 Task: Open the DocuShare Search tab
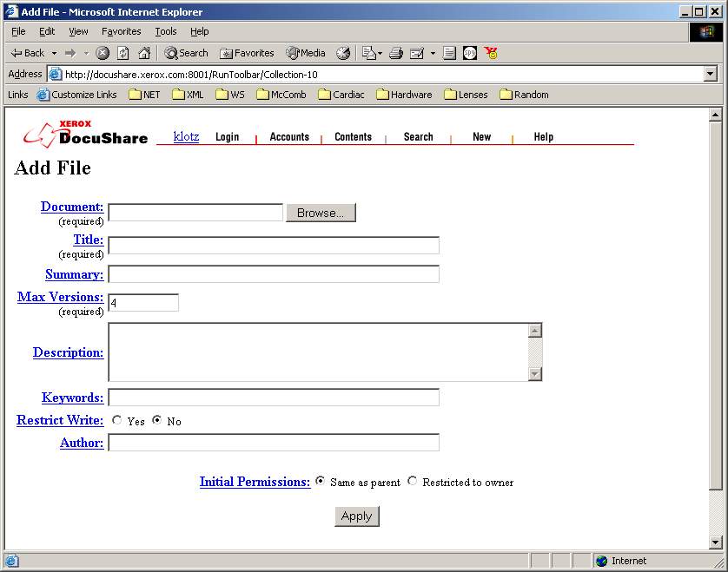pyautogui.click(x=419, y=137)
